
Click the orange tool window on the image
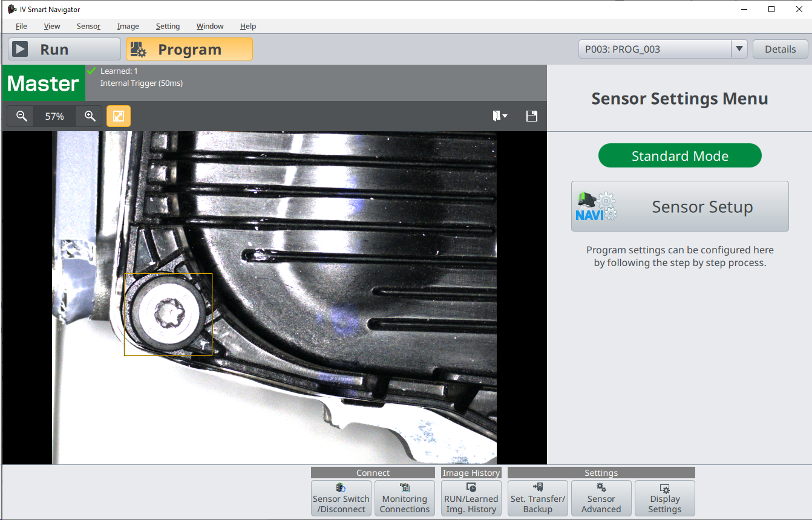pos(168,314)
